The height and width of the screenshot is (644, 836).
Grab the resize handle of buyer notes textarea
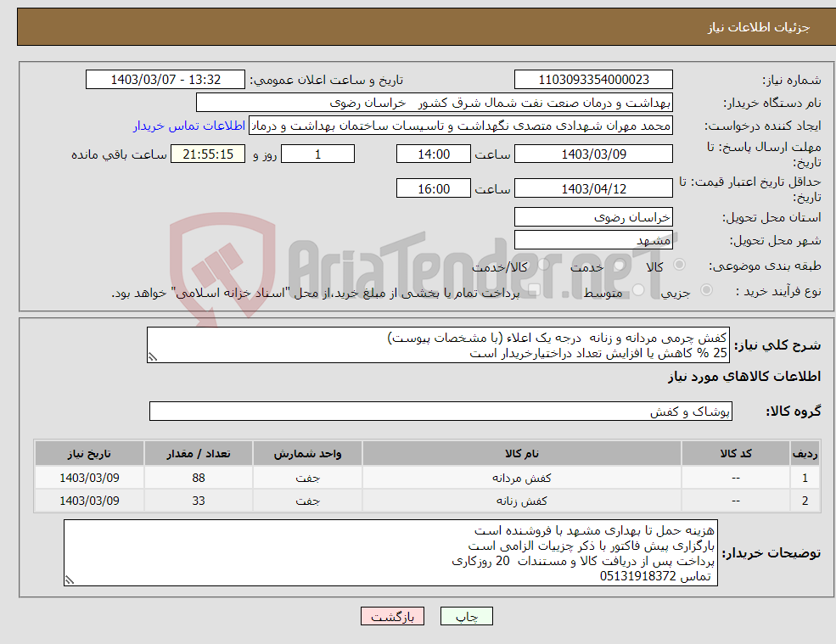(70, 580)
